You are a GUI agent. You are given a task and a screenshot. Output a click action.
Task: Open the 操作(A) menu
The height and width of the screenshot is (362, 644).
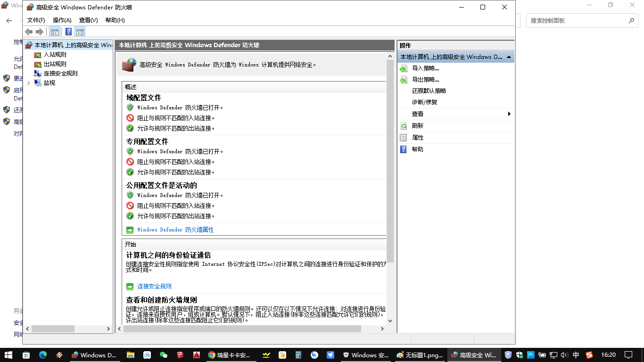point(62,20)
